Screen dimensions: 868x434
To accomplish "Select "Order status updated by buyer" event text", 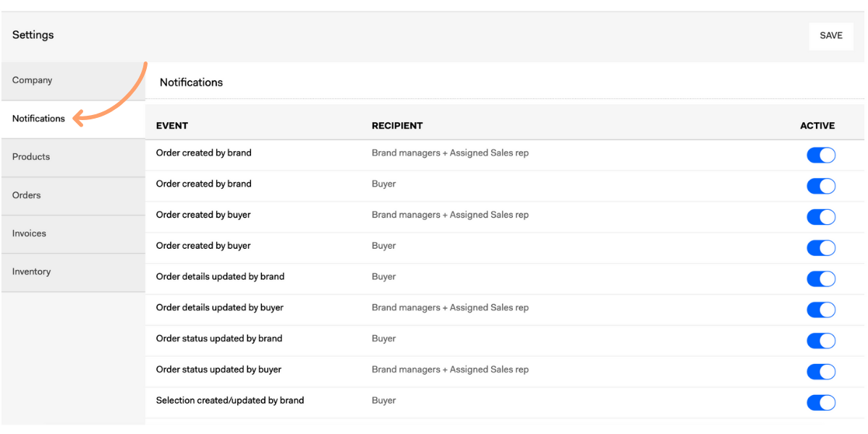I will tap(218, 370).
